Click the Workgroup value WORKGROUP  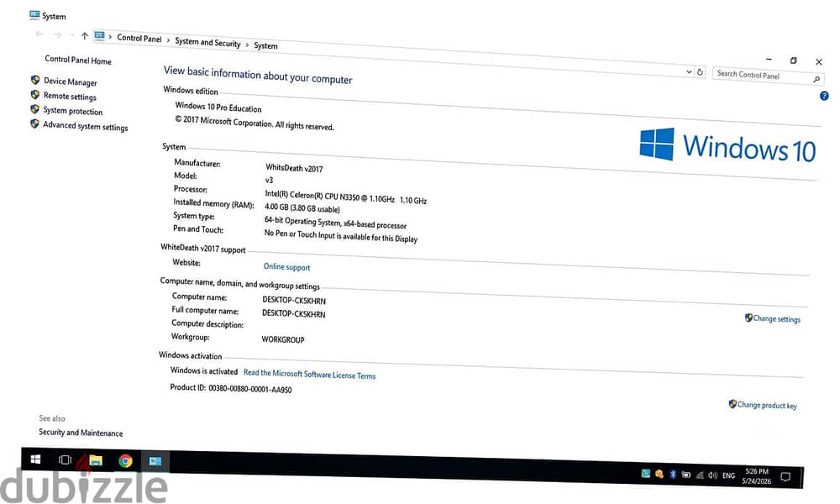(x=283, y=339)
